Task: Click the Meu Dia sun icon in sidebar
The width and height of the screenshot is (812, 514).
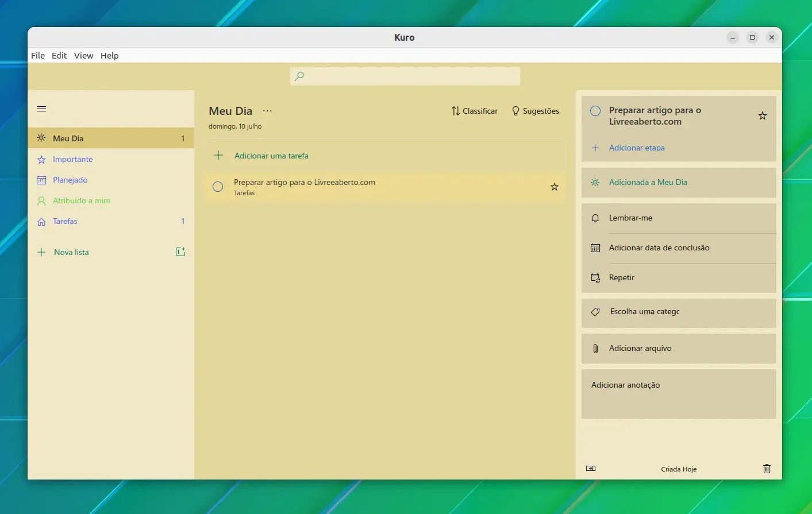Action: coord(41,138)
